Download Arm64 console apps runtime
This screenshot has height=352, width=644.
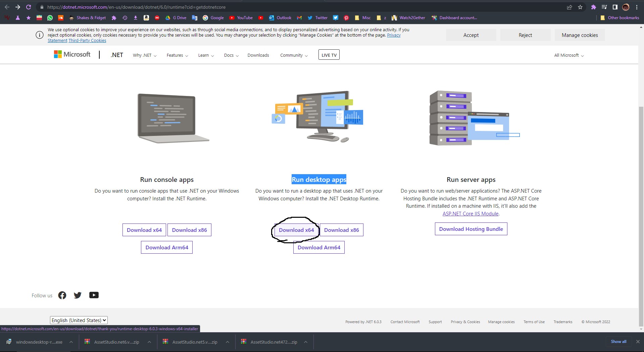click(x=167, y=247)
